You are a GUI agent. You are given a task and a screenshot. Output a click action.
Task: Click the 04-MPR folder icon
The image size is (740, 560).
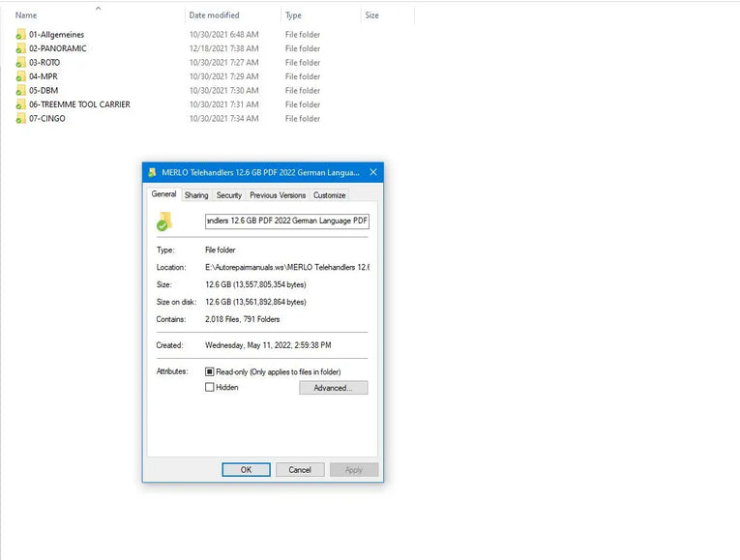[x=20, y=76]
